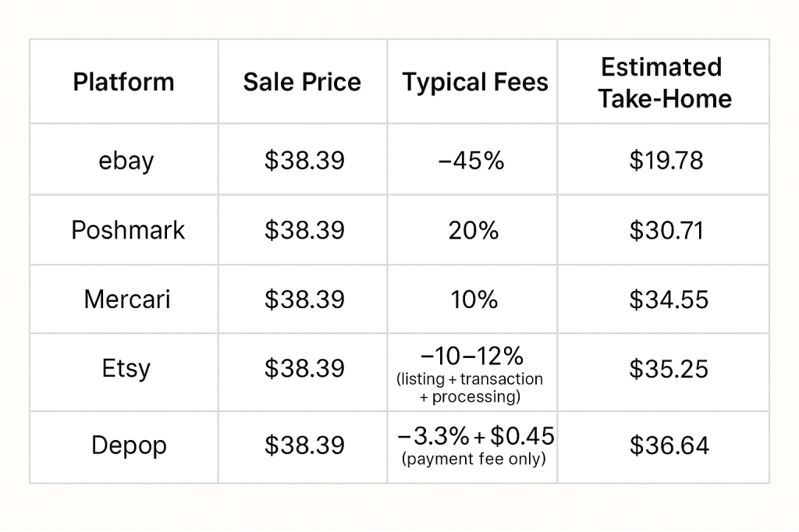Click the Estimated Take-Home header

point(665,82)
